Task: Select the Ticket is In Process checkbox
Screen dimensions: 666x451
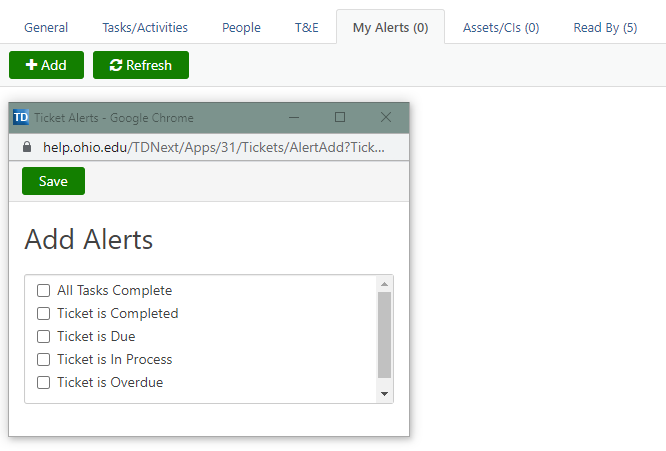Action: click(x=44, y=360)
